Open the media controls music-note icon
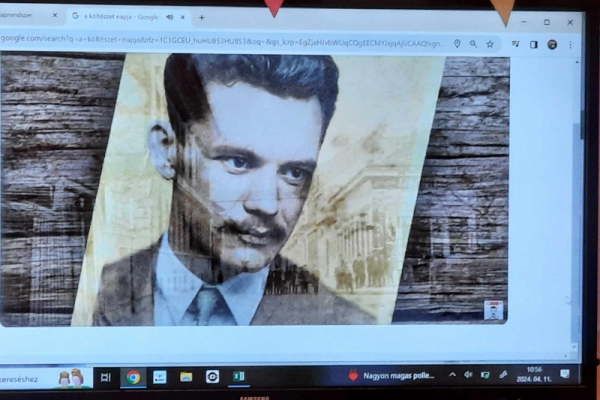 point(516,44)
